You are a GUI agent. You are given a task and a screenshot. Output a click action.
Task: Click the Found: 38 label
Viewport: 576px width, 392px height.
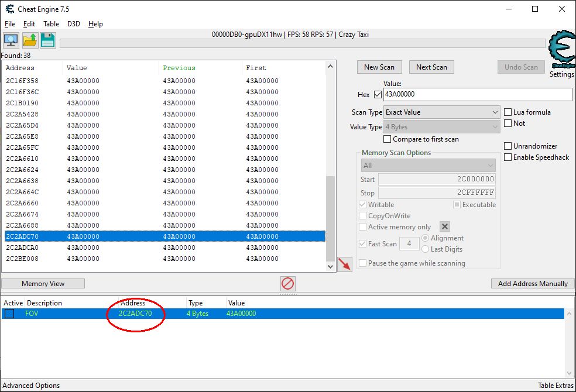(16, 56)
